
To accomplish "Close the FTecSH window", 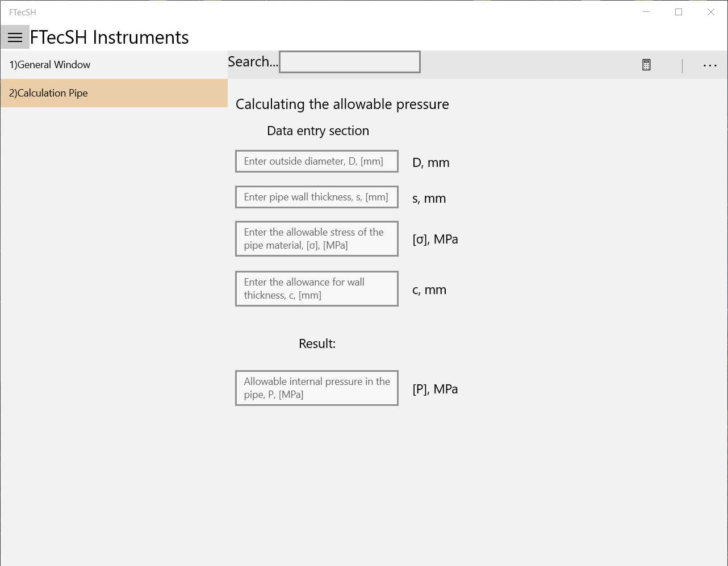I will pos(711,12).
